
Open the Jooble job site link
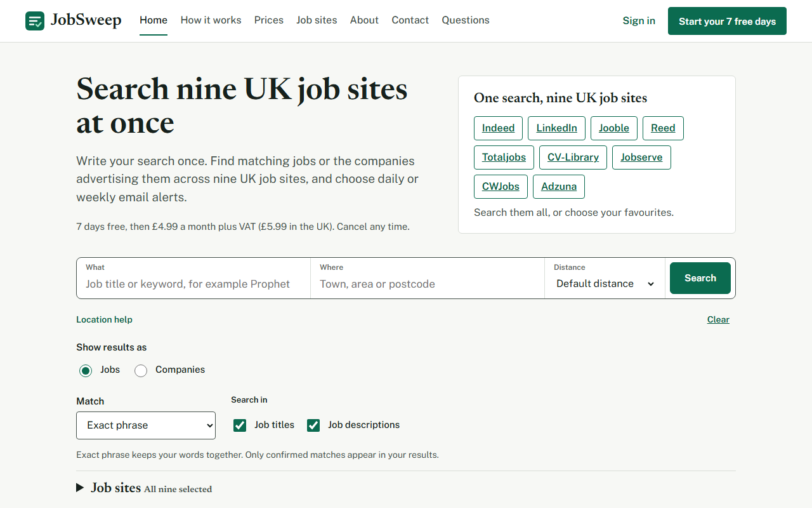point(614,128)
